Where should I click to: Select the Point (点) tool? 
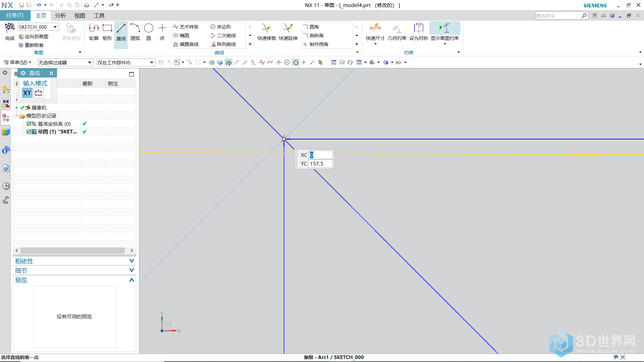(x=162, y=32)
